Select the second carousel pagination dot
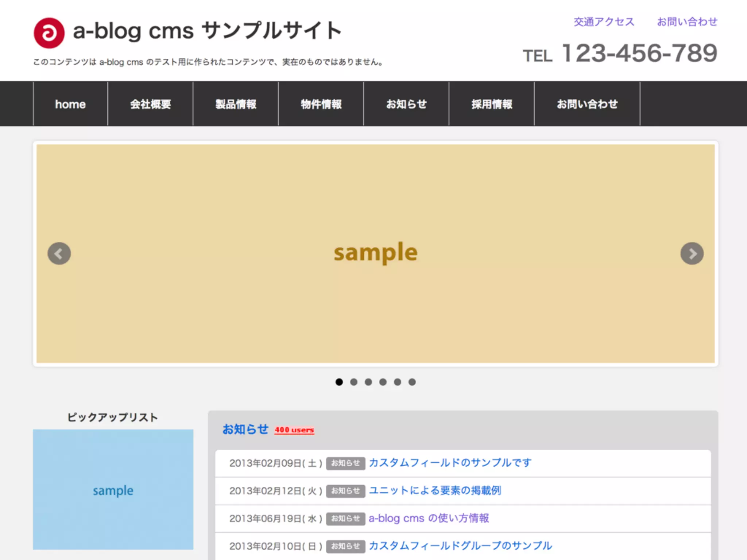747x560 pixels. (354, 382)
